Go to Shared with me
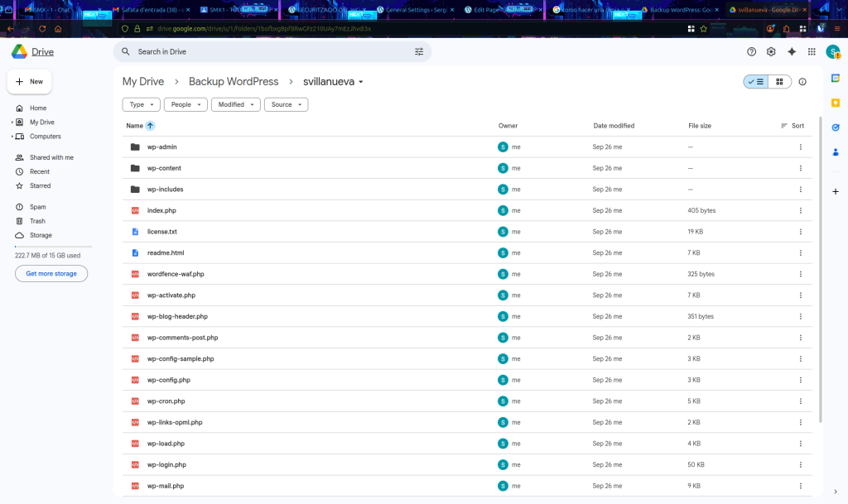Image resolution: width=848 pixels, height=504 pixels. [51, 157]
